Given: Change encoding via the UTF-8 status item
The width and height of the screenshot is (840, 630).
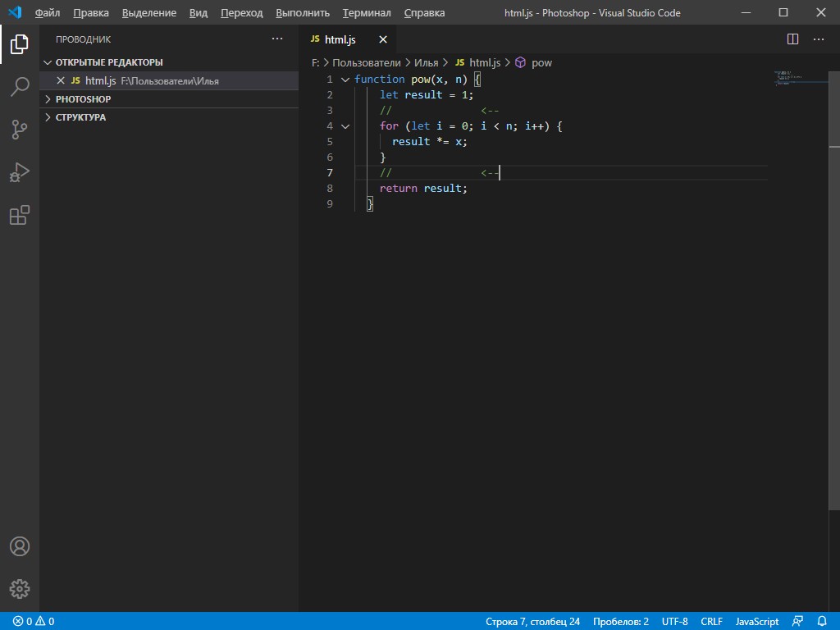Looking at the screenshot, I should coord(674,621).
